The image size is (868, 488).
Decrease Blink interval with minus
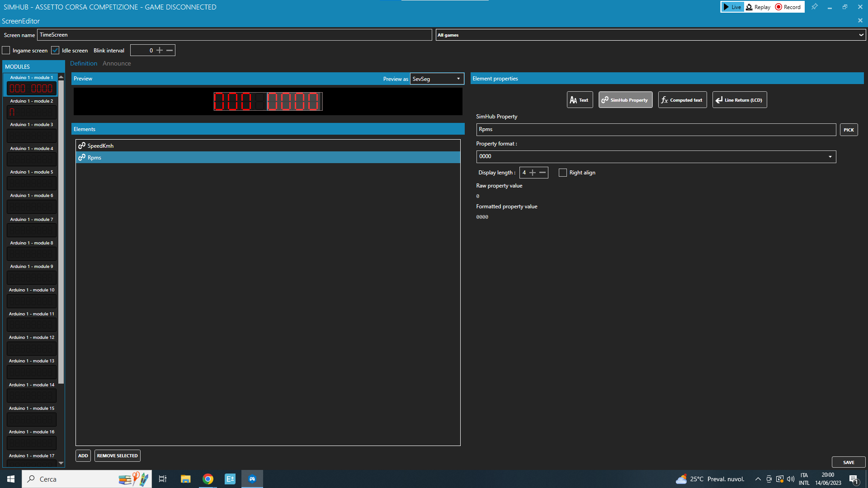click(x=170, y=50)
